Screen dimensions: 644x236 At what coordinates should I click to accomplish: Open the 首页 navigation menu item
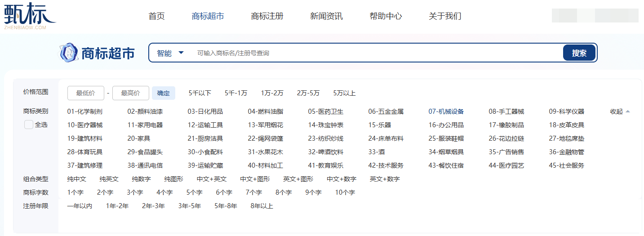(x=156, y=16)
